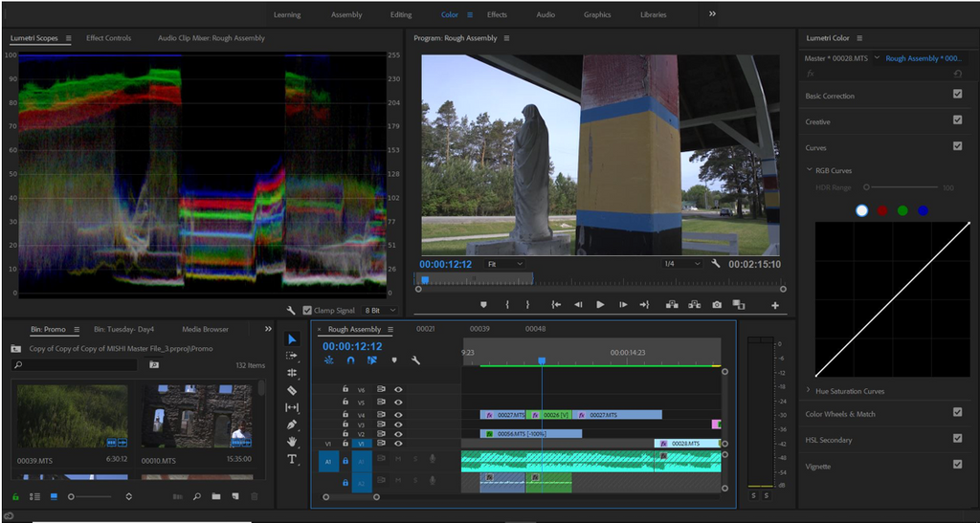Select the Selection arrow tool
The height and width of the screenshot is (523, 980).
coord(291,338)
